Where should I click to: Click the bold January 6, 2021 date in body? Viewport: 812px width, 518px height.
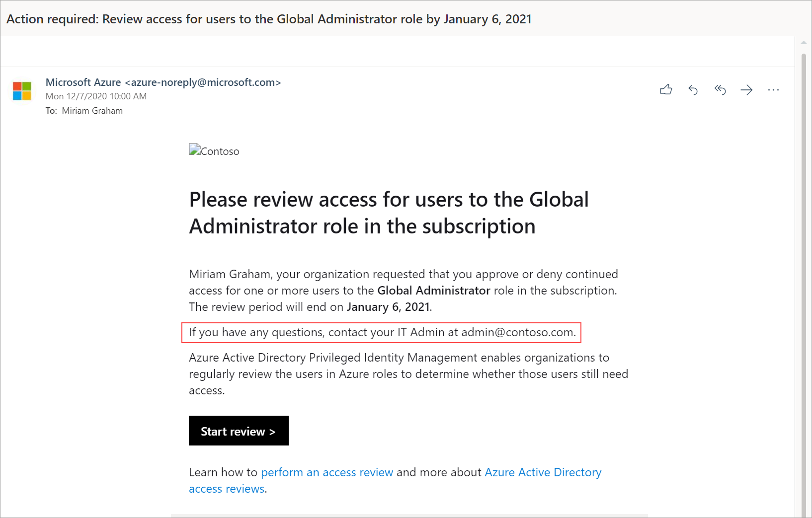point(388,307)
